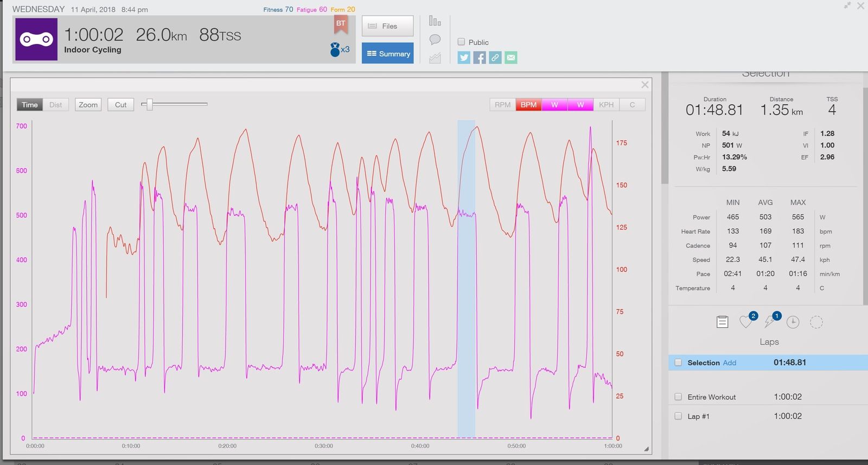Open the comments speech bubble icon
This screenshot has height=465, width=868.
[435, 40]
